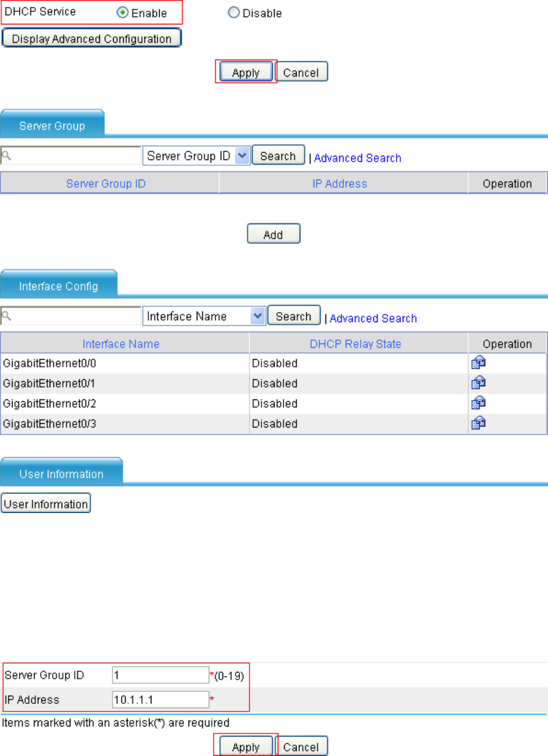This screenshot has height=756, width=548.
Task: Click Display Advanced Configuration button
Action: [92, 38]
